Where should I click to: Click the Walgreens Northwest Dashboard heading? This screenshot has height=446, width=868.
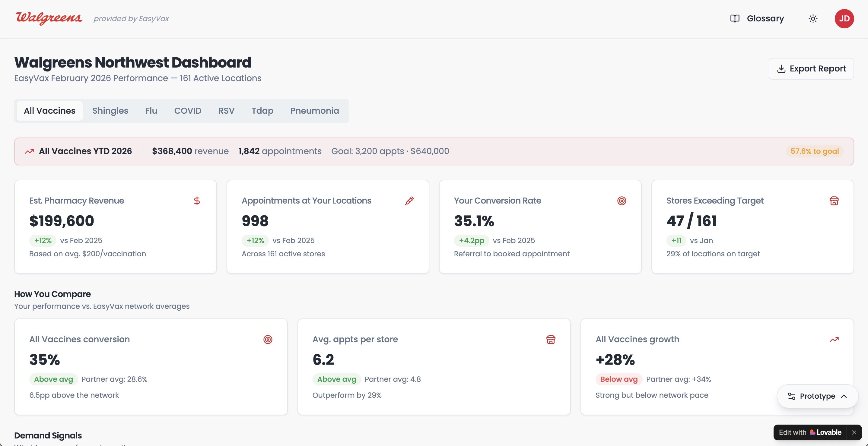tap(133, 63)
